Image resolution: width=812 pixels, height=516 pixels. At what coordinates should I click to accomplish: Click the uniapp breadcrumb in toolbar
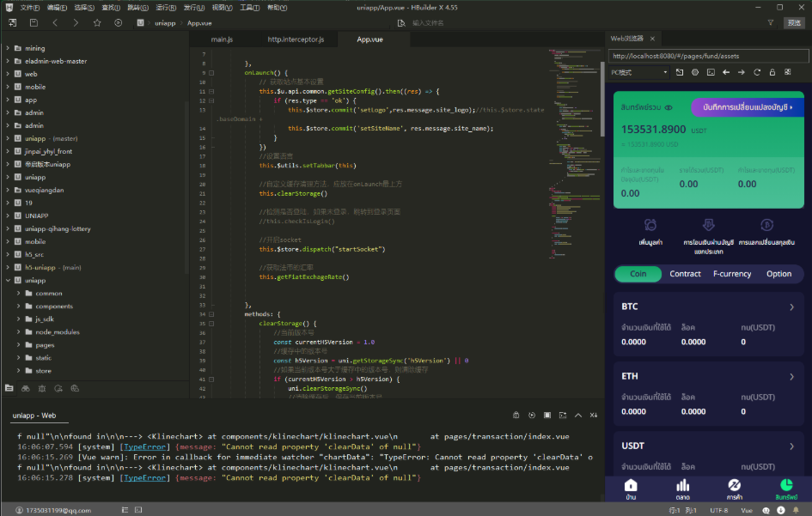pyautogui.click(x=165, y=23)
